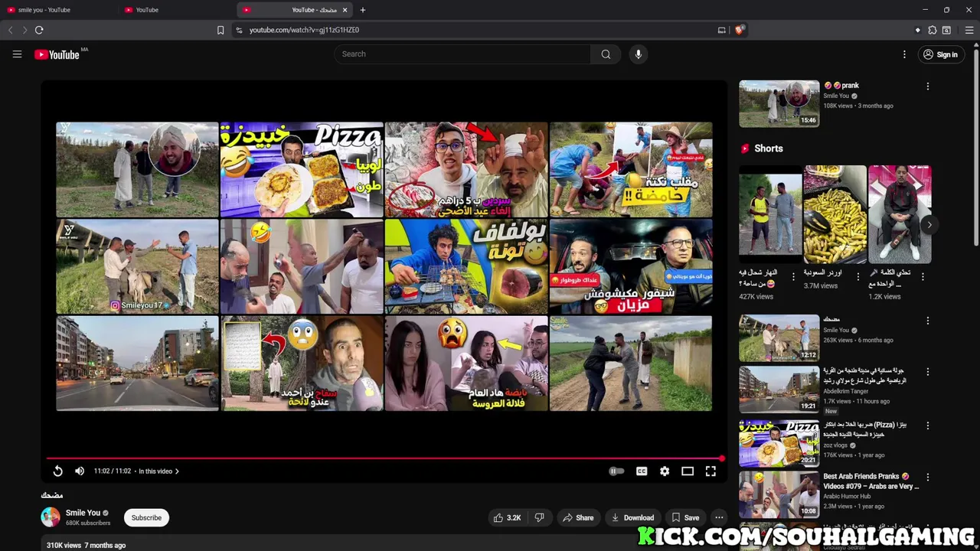980x551 pixels.
Task: Open options for zoz vlogs Pizza video
Action: pos(927,425)
